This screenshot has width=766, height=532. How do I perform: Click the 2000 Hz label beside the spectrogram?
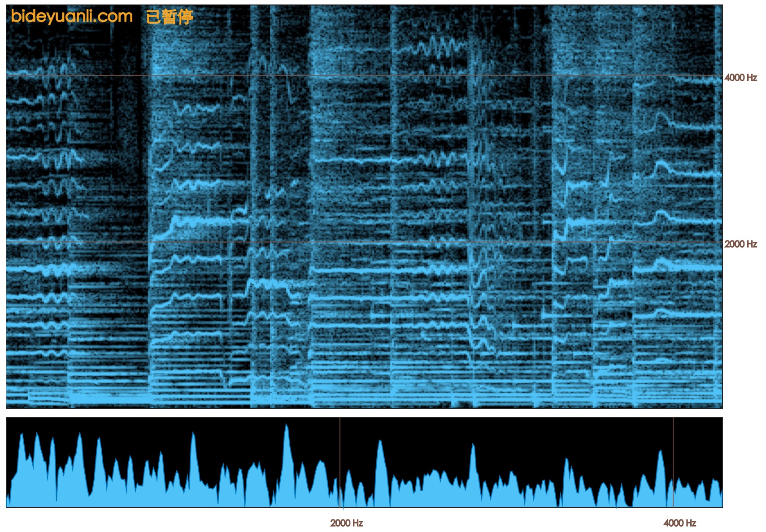click(740, 244)
